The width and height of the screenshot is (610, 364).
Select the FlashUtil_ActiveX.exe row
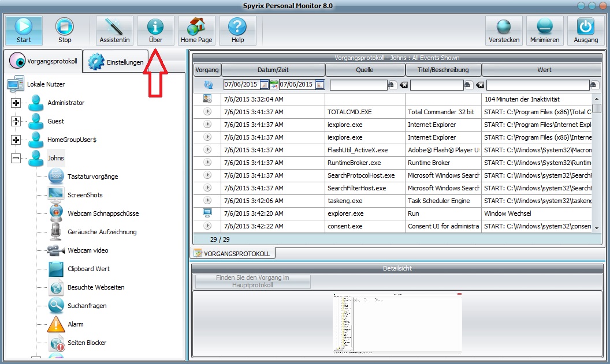point(393,150)
